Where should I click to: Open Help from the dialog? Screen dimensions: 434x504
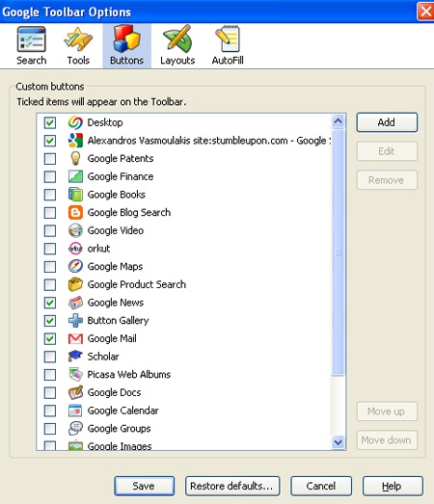click(x=393, y=486)
